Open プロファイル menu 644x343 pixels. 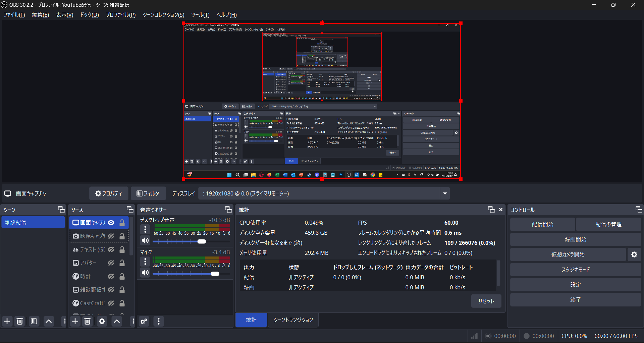(x=120, y=15)
